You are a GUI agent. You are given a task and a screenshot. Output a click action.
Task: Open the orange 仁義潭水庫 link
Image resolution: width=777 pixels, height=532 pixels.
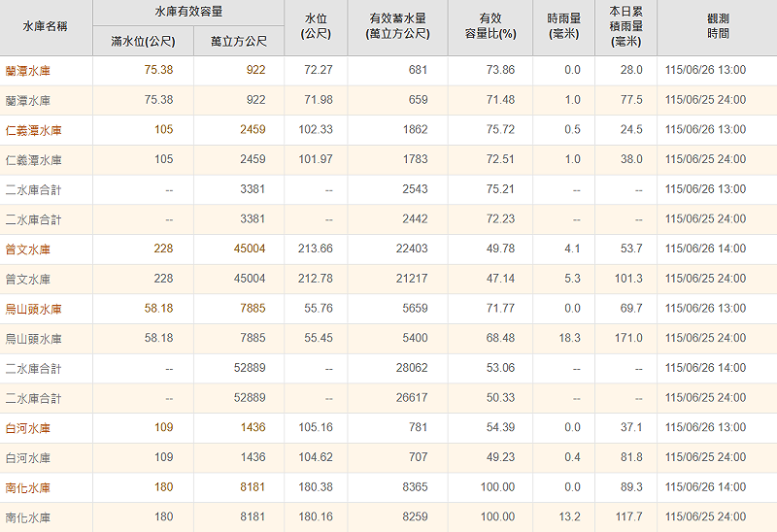pos(33,130)
